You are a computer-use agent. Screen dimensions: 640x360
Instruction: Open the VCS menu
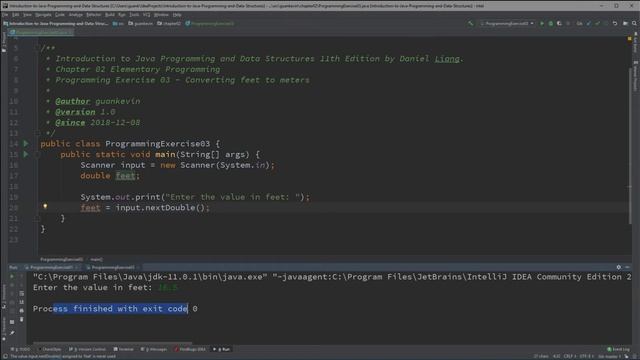(146, 15)
